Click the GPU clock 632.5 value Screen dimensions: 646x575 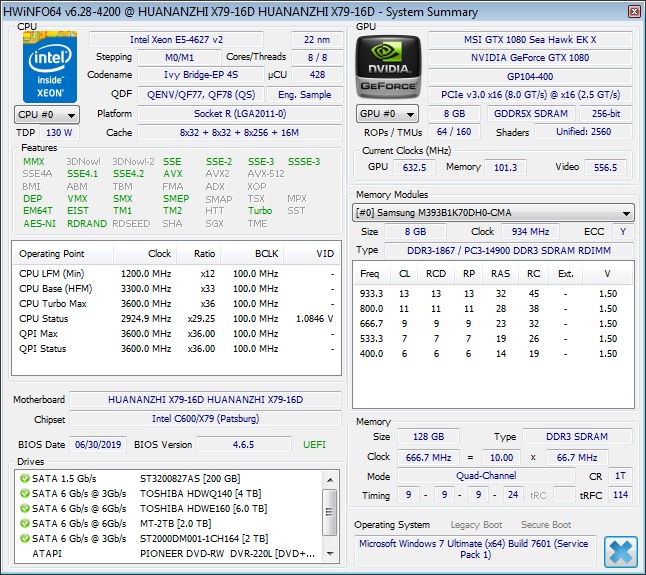(414, 167)
